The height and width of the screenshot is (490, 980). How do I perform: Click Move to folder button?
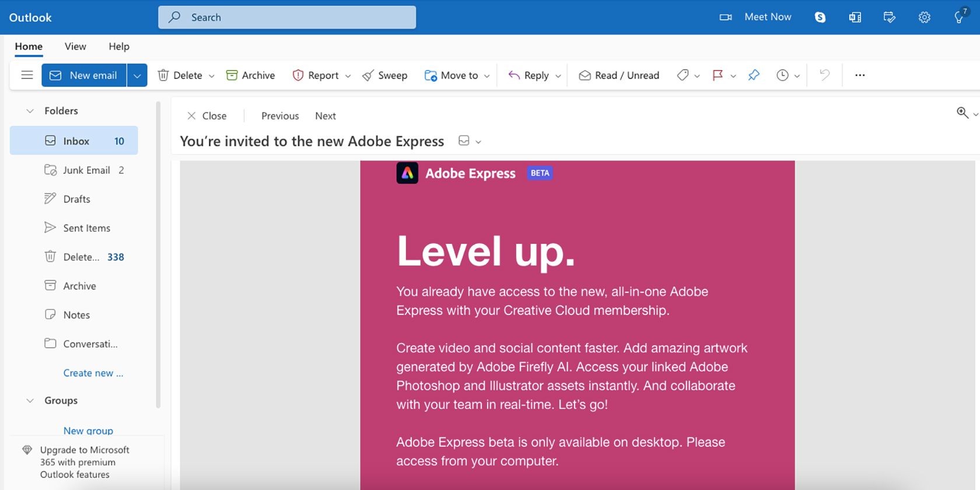(x=451, y=75)
